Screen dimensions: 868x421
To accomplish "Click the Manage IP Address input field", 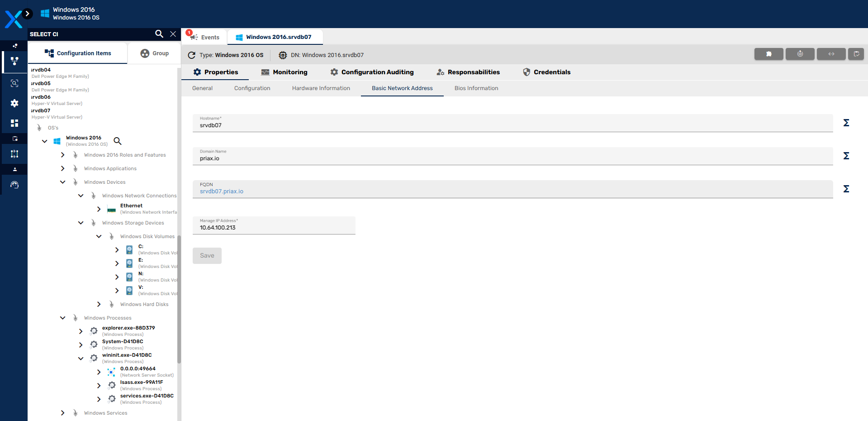I will pos(274,228).
